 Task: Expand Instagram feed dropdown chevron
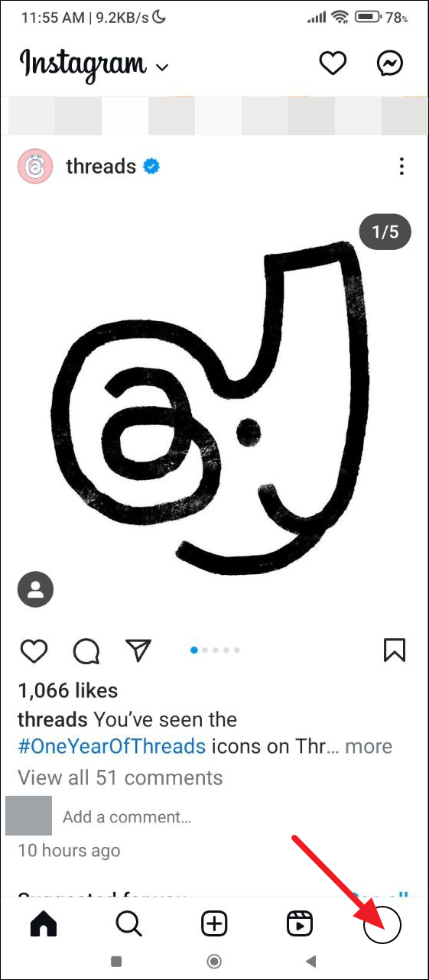click(162, 67)
